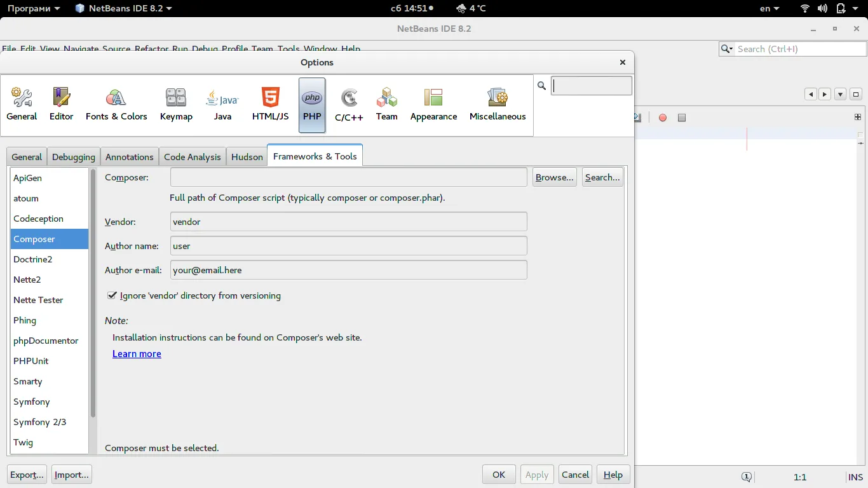Viewport: 868px width, 488px height.
Task: Select the Fonts & Colors category
Action: tap(116, 105)
